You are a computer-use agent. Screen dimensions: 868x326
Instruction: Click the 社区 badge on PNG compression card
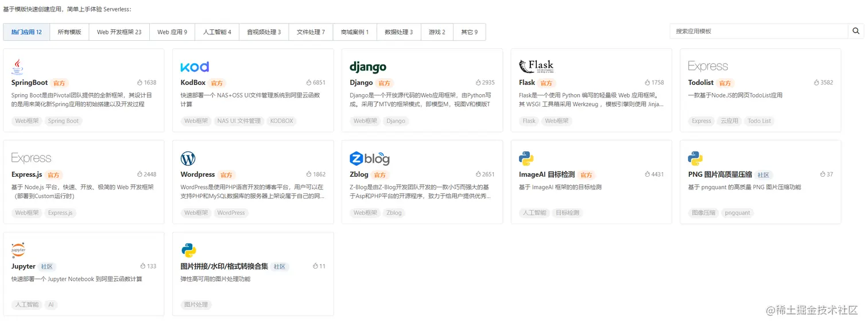(x=764, y=175)
